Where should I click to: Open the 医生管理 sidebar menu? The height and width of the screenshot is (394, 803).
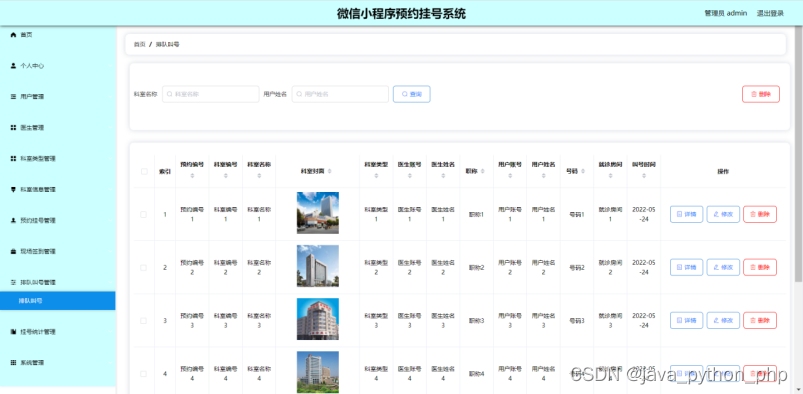tap(58, 128)
